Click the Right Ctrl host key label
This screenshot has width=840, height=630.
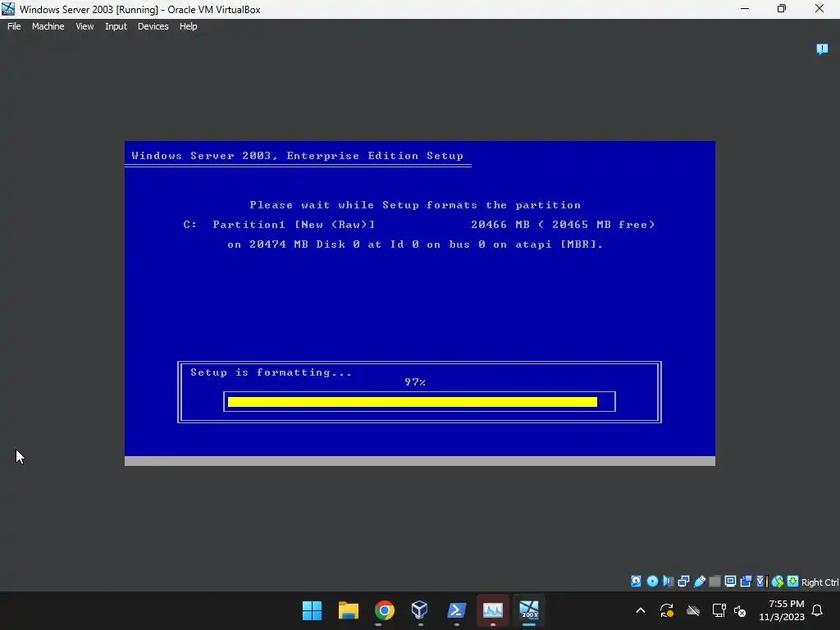(x=820, y=582)
